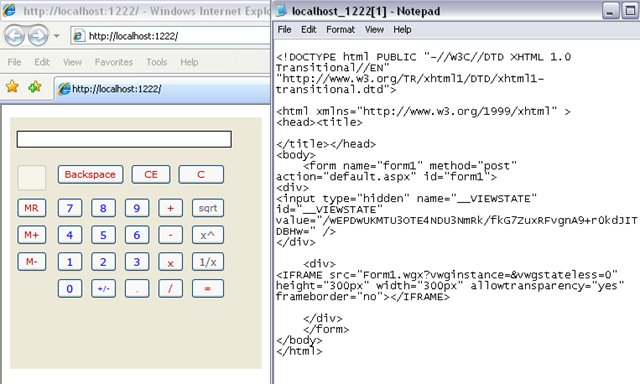Viewport: 640px width, 384px height.
Task: Click the sqrt function button
Action: coord(208,208)
